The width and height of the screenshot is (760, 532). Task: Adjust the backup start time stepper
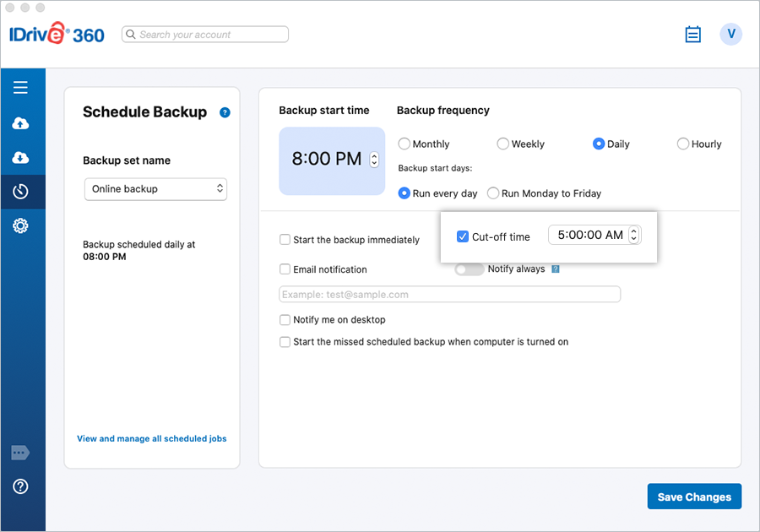[x=375, y=160]
